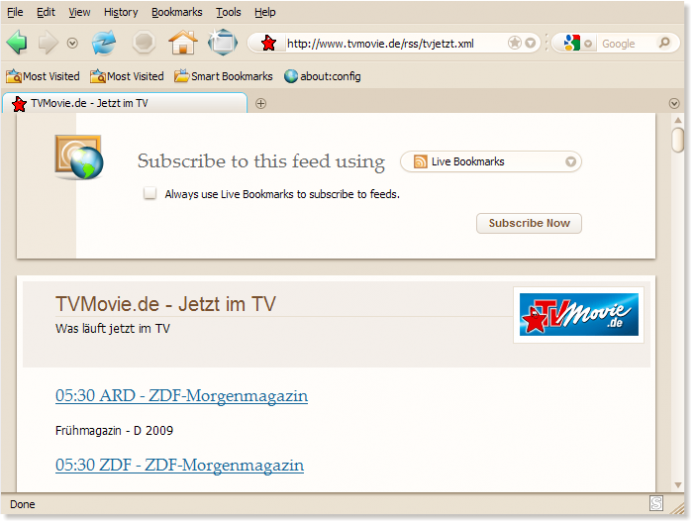Image resolution: width=695 pixels, height=525 pixels.
Task: Click the magnifier search icon
Action: 664,43
